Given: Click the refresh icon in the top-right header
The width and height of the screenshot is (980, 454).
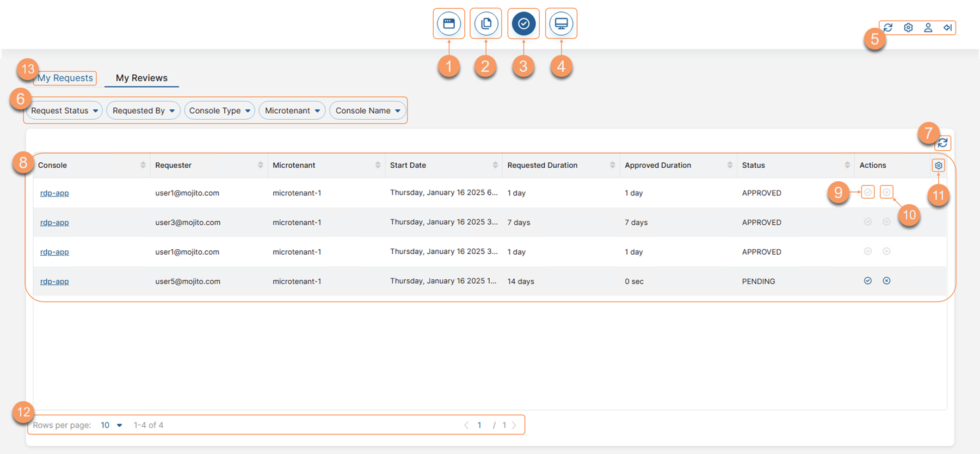Looking at the screenshot, I should [888, 27].
